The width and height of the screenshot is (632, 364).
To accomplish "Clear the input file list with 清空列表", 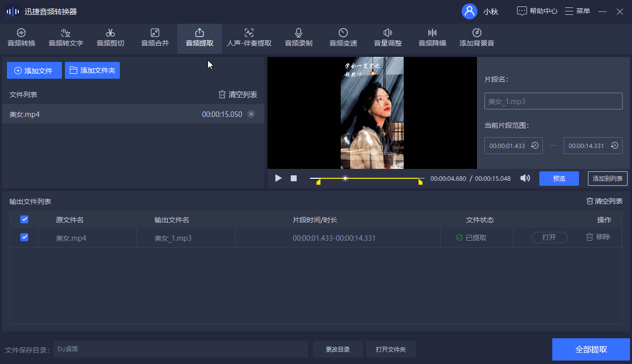I will [238, 95].
